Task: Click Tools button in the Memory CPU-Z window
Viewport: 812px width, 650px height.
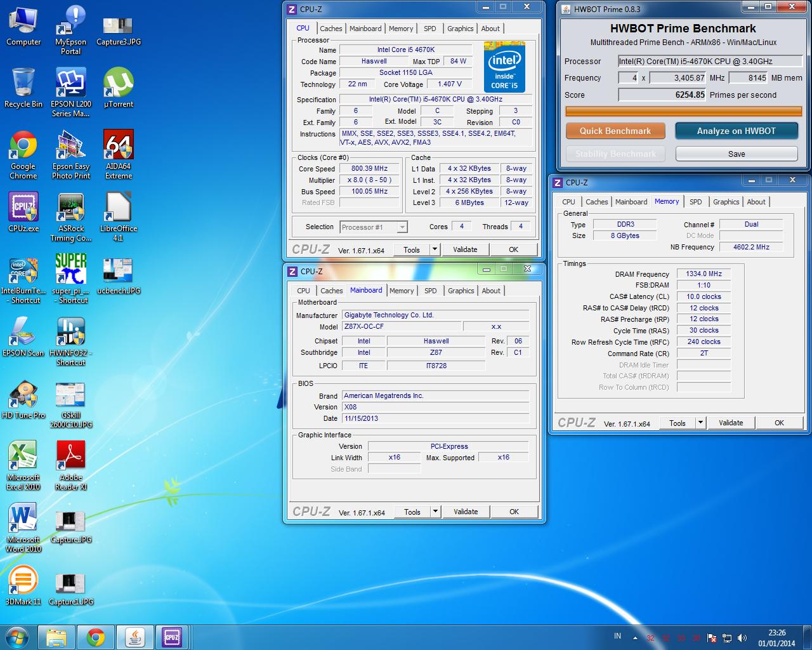Action: (x=678, y=423)
